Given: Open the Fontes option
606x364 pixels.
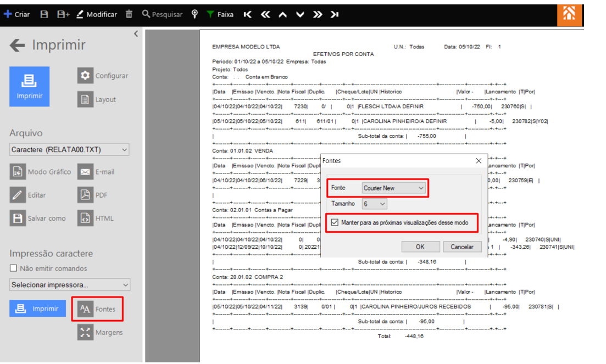Looking at the screenshot, I should coord(97,309).
